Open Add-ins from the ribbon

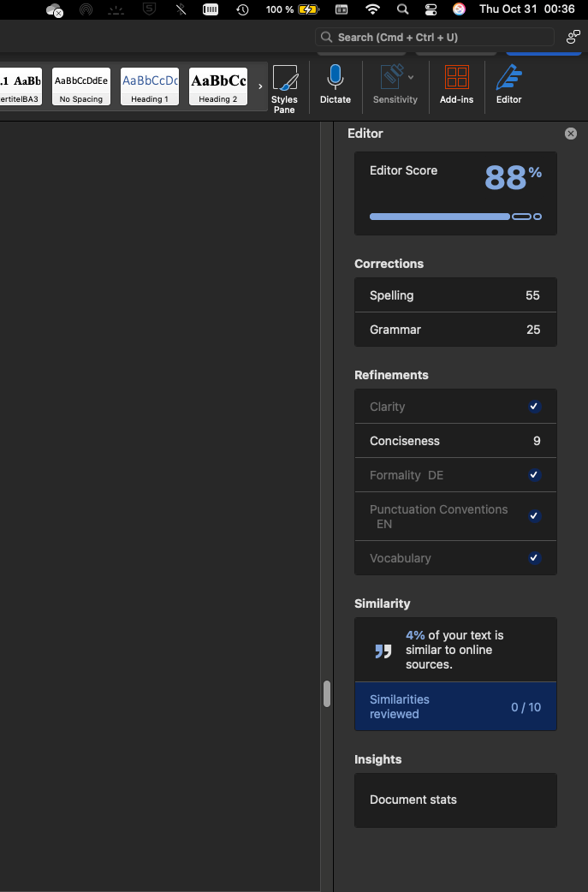pos(457,84)
